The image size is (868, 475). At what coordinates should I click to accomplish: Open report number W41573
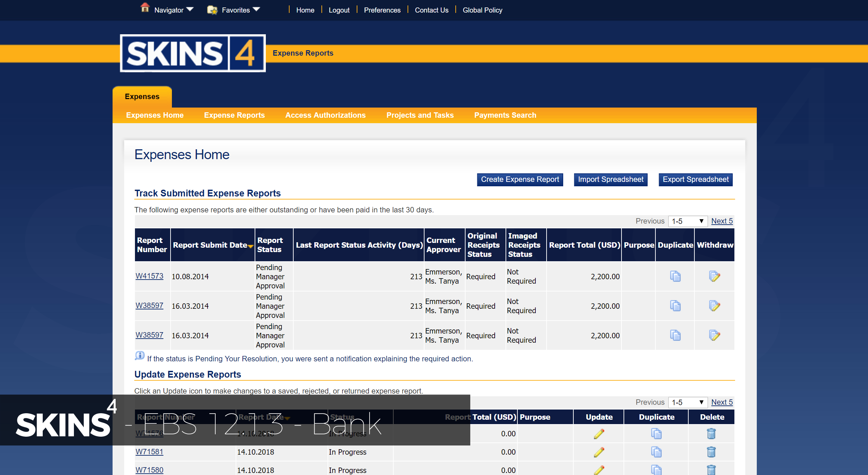150,276
